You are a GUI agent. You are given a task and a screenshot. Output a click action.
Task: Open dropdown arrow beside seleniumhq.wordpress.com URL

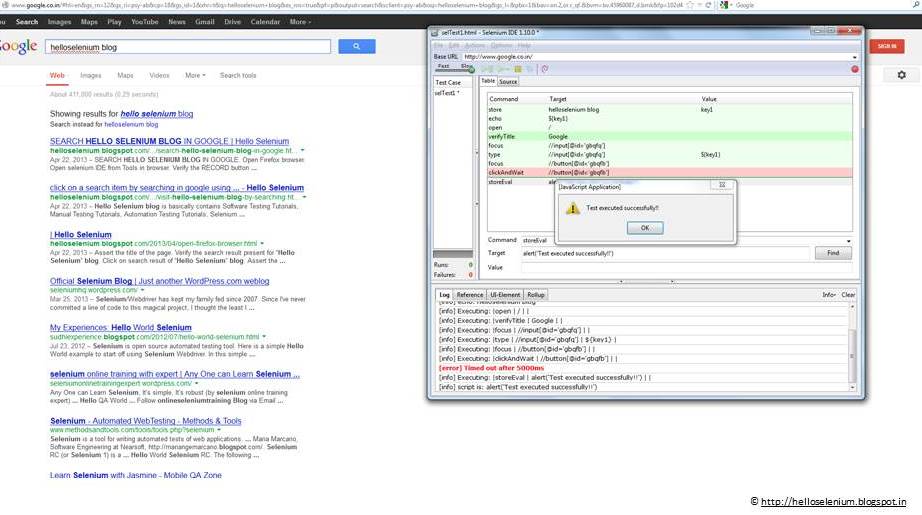(142, 290)
